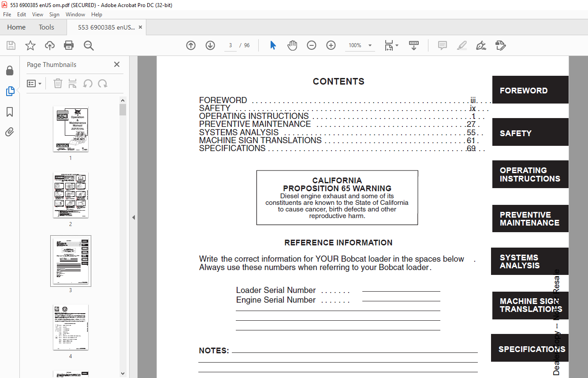Click SAFETY entry in contents list
This screenshot has height=378, width=588.
tap(215, 108)
